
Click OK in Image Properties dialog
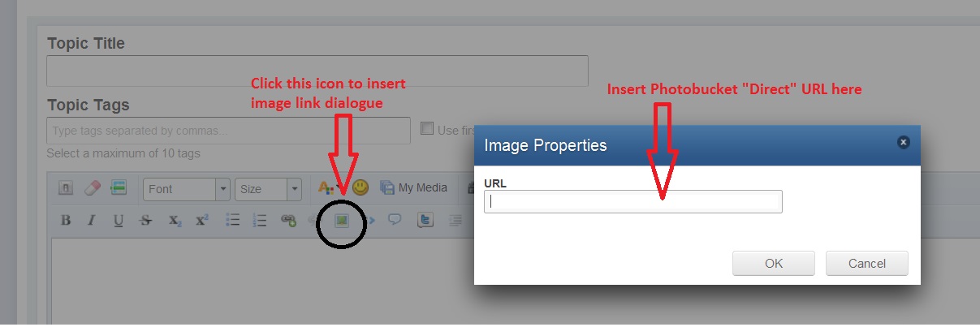tap(774, 263)
